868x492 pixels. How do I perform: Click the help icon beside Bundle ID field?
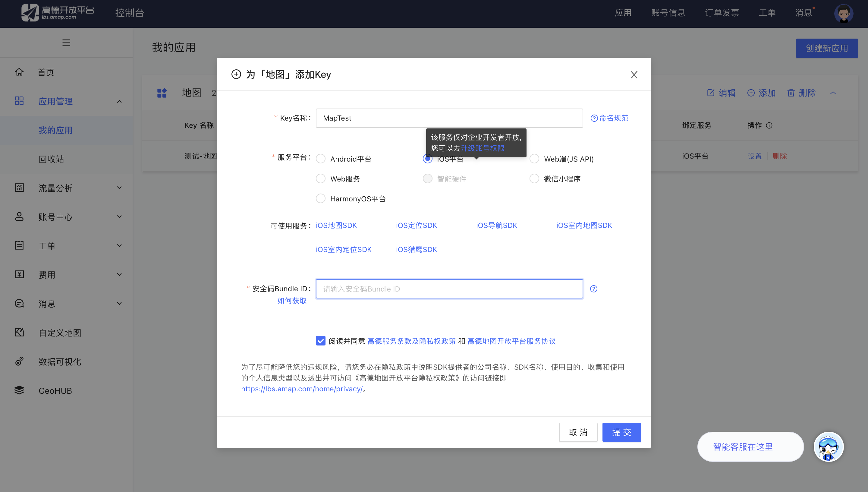[x=593, y=289]
